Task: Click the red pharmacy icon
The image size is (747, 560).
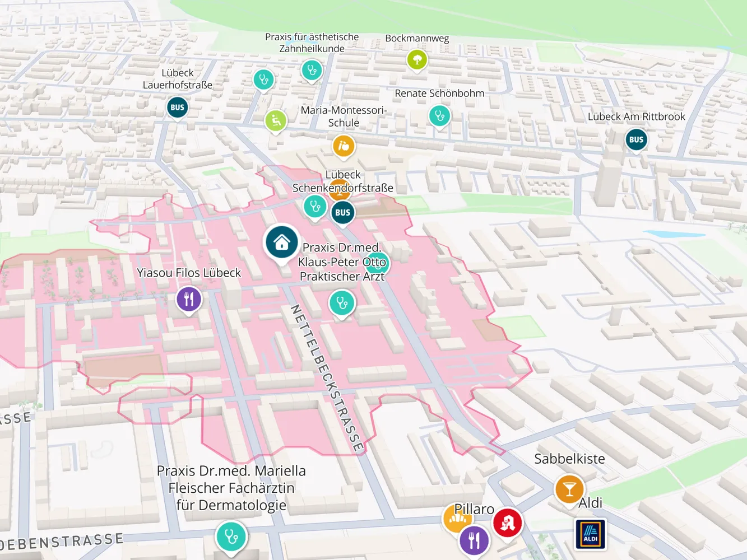Action: pyautogui.click(x=507, y=524)
